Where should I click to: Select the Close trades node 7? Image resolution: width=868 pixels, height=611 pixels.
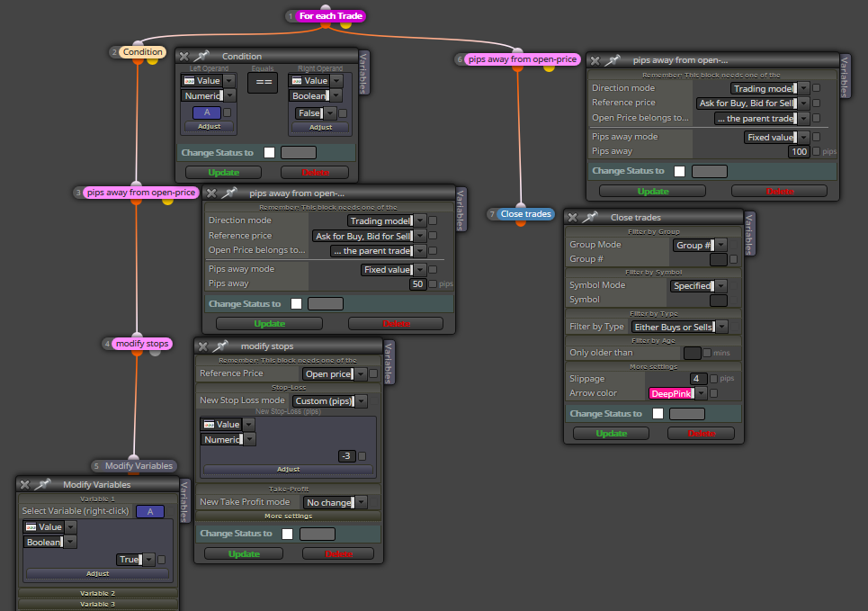point(525,214)
